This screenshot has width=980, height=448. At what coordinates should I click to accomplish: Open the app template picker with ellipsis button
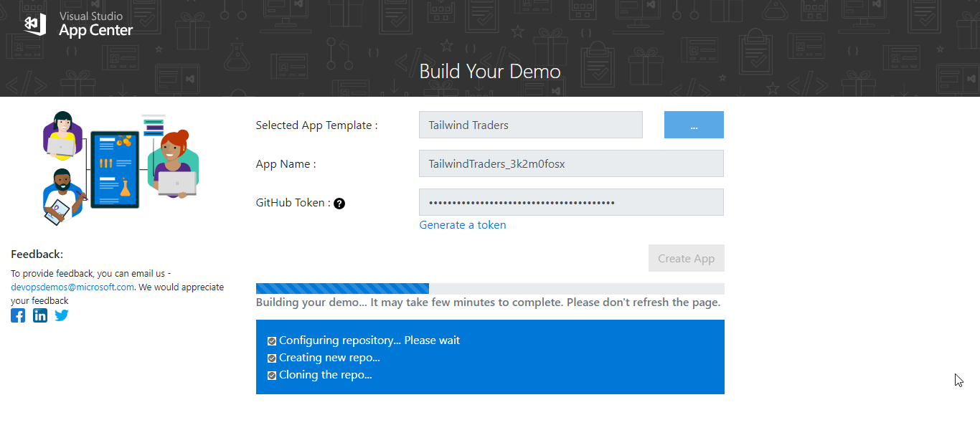click(x=693, y=125)
